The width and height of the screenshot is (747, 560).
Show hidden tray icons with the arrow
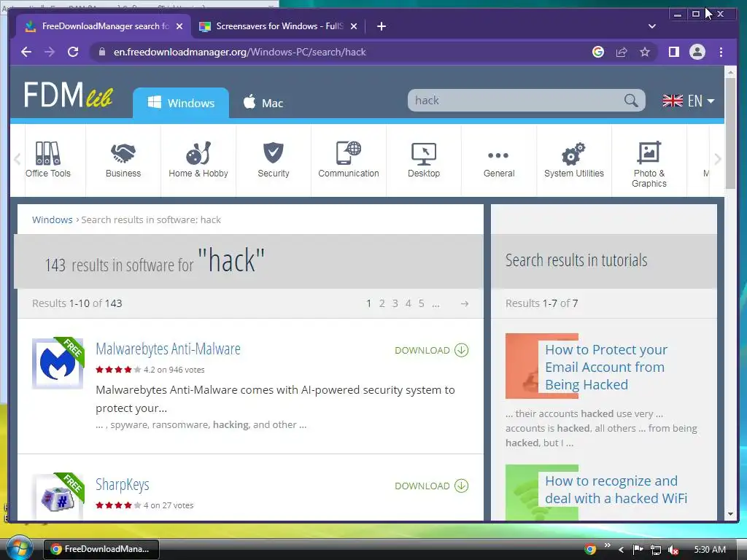point(621,550)
